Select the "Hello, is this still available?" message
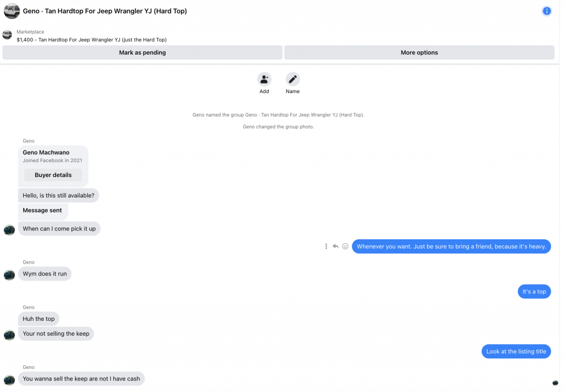Viewport: 565px width, 392px height. 58,195
